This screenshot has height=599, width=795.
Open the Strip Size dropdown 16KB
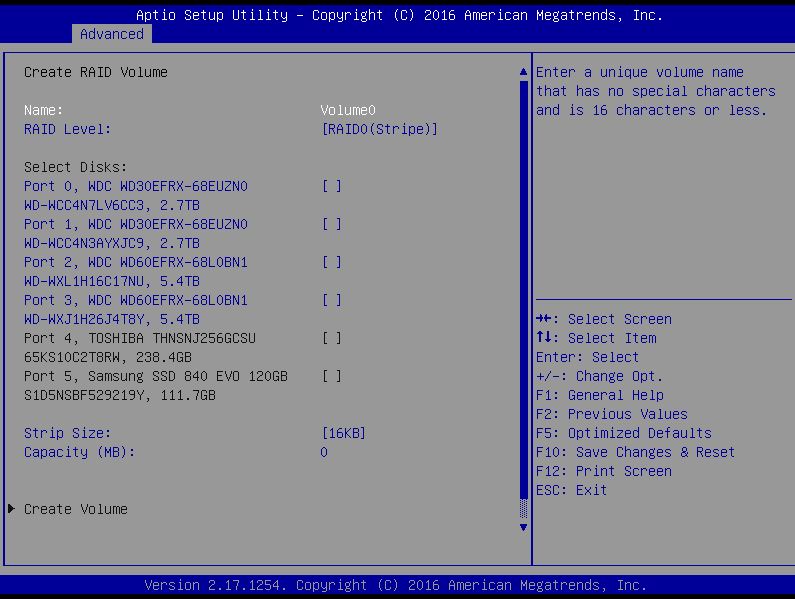[343, 433]
